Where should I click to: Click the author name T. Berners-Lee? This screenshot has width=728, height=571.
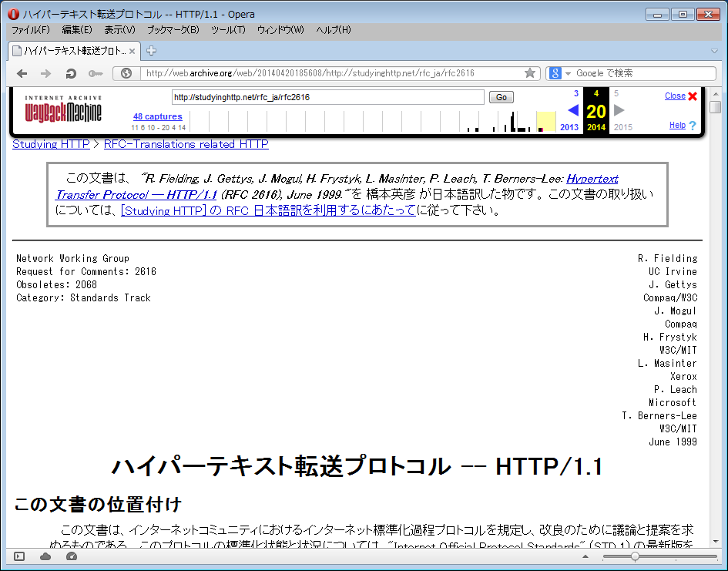(659, 416)
